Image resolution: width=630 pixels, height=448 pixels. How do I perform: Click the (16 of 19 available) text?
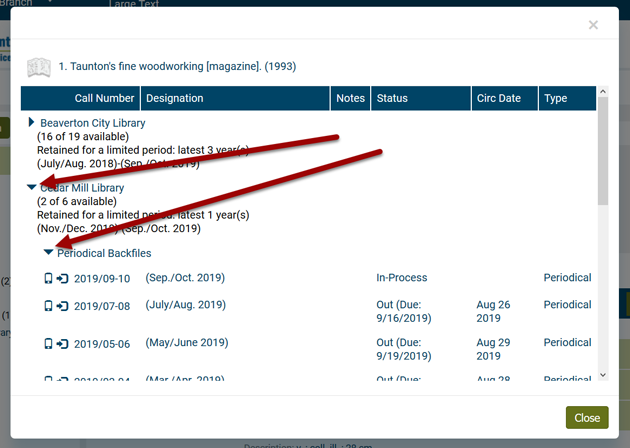tap(83, 137)
